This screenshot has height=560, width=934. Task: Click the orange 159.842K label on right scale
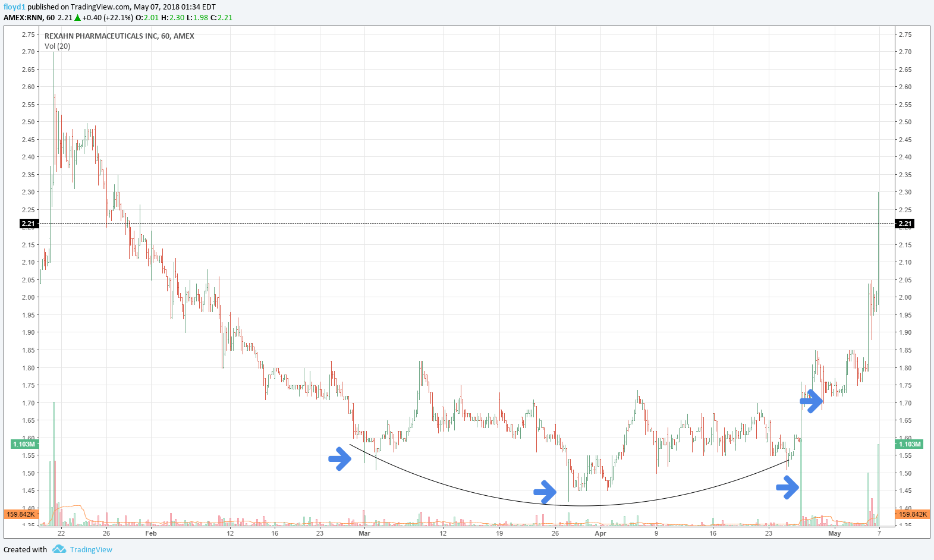pos(913,514)
